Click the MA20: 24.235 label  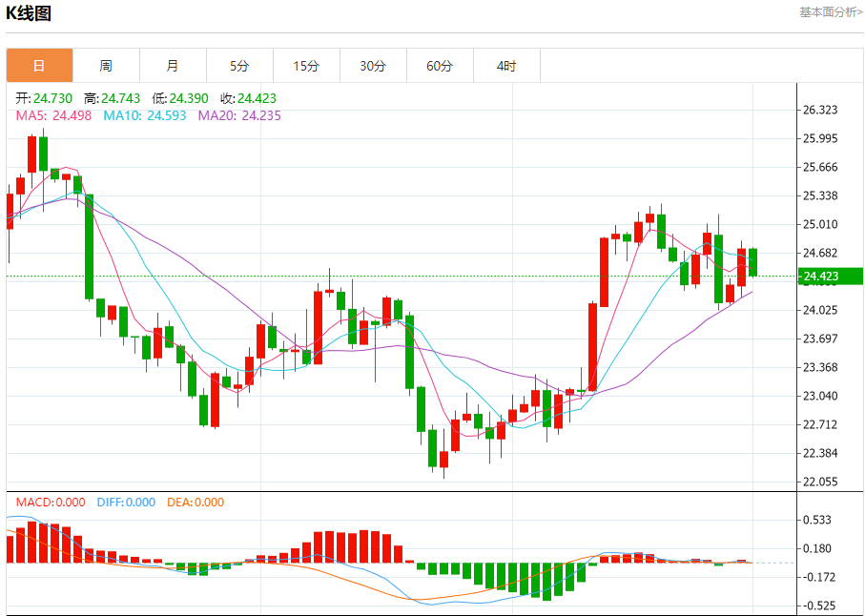click(x=239, y=115)
